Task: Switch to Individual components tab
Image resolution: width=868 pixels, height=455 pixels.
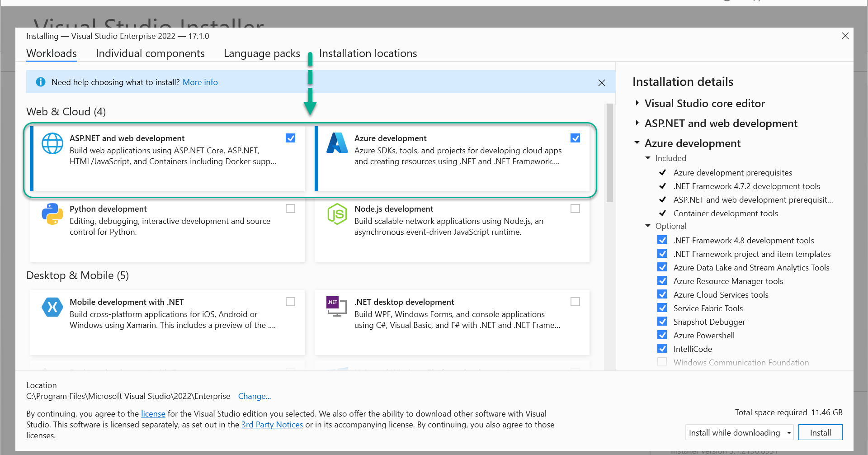Action: 150,53
